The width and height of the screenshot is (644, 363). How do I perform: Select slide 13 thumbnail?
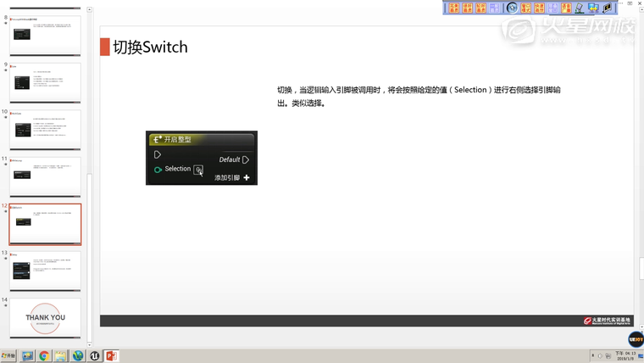point(45,271)
